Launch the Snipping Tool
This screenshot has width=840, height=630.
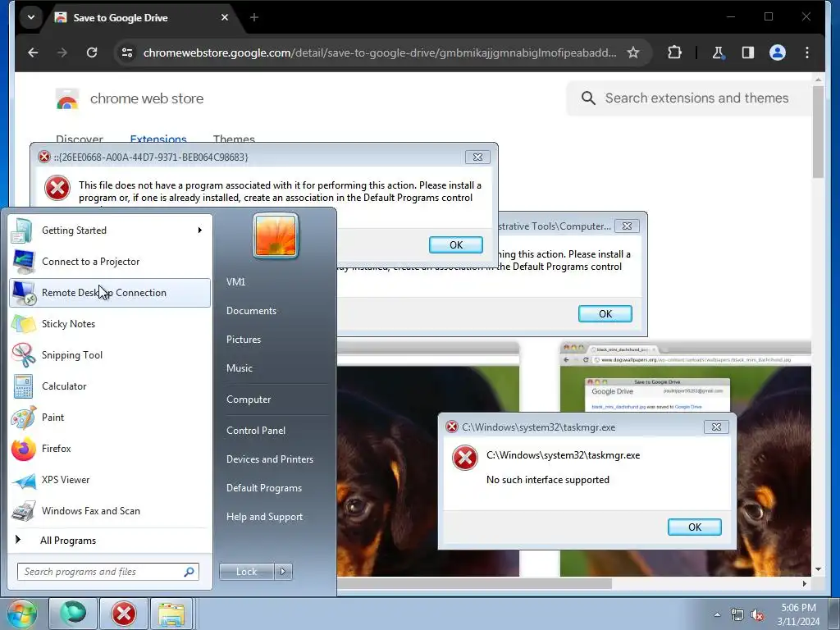tap(110, 354)
